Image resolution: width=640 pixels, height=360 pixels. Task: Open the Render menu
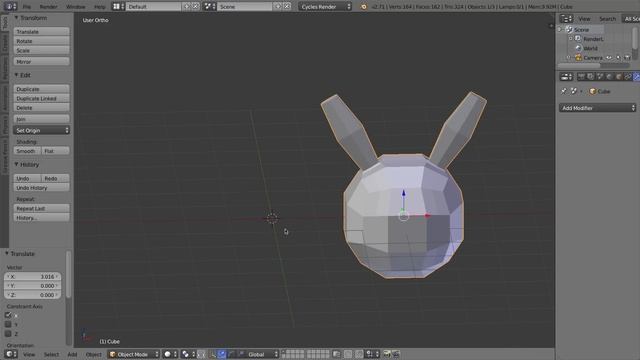click(x=49, y=7)
